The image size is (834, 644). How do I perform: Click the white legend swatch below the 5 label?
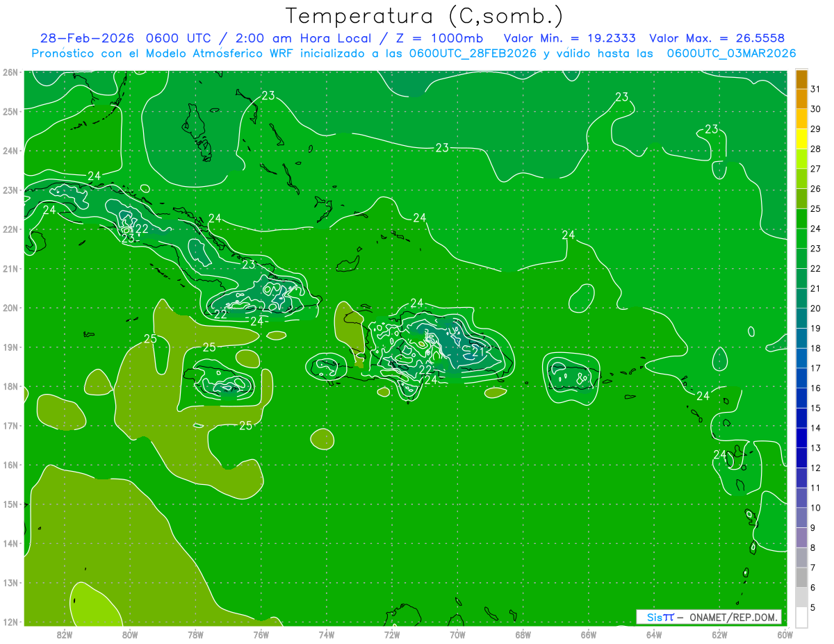801,617
